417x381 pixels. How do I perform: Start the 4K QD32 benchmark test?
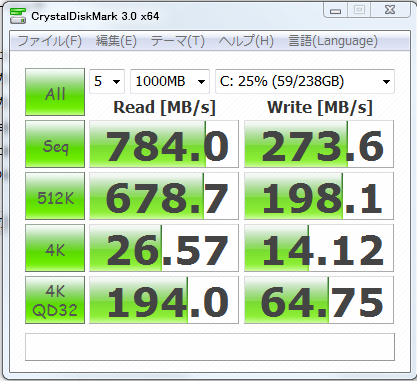(55, 300)
